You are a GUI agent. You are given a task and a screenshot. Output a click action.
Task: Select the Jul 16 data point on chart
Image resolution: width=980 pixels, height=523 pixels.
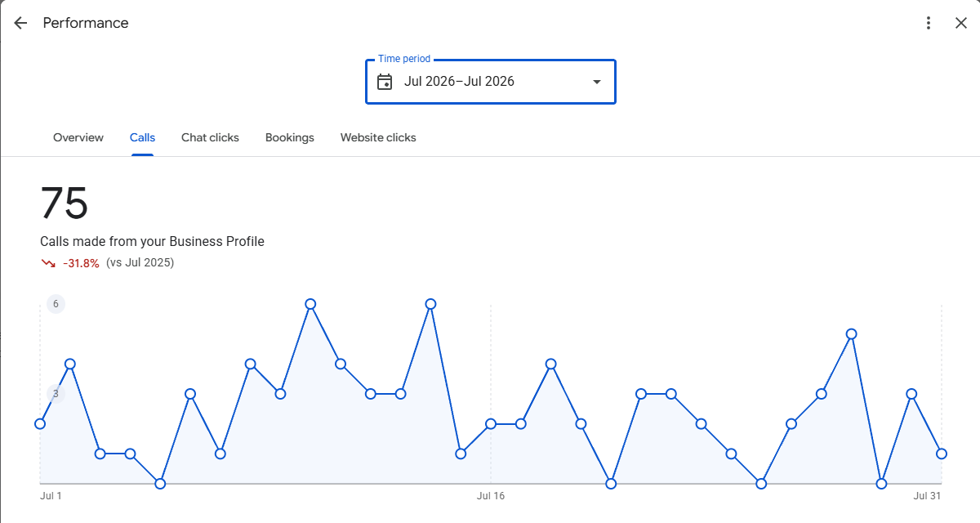[491, 423]
